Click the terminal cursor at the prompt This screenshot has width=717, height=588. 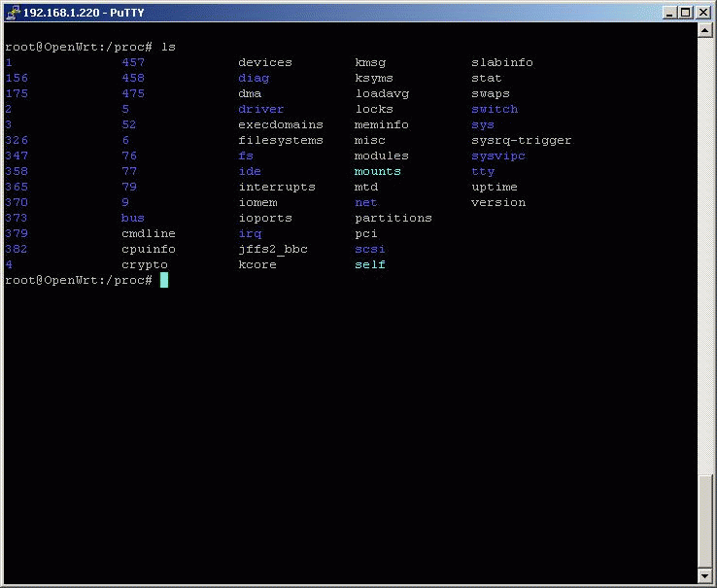[x=164, y=280]
